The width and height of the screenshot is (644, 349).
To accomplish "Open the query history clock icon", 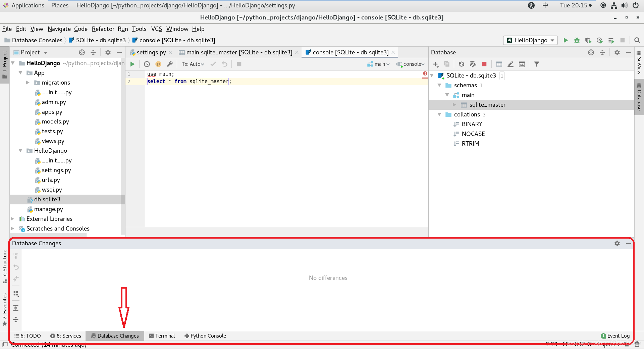I will point(147,64).
